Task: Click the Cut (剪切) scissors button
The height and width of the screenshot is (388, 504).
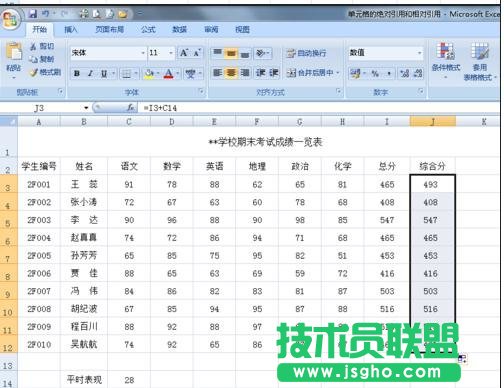Action: point(42,46)
